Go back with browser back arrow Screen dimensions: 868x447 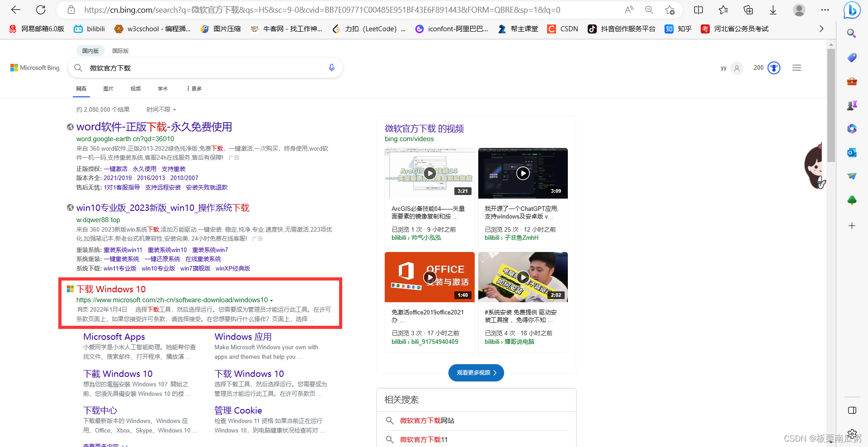point(16,10)
